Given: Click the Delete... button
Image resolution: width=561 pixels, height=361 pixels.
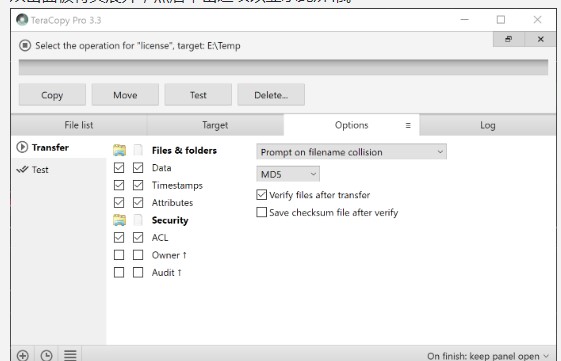Looking at the screenshot, I should tap(271, 95).
